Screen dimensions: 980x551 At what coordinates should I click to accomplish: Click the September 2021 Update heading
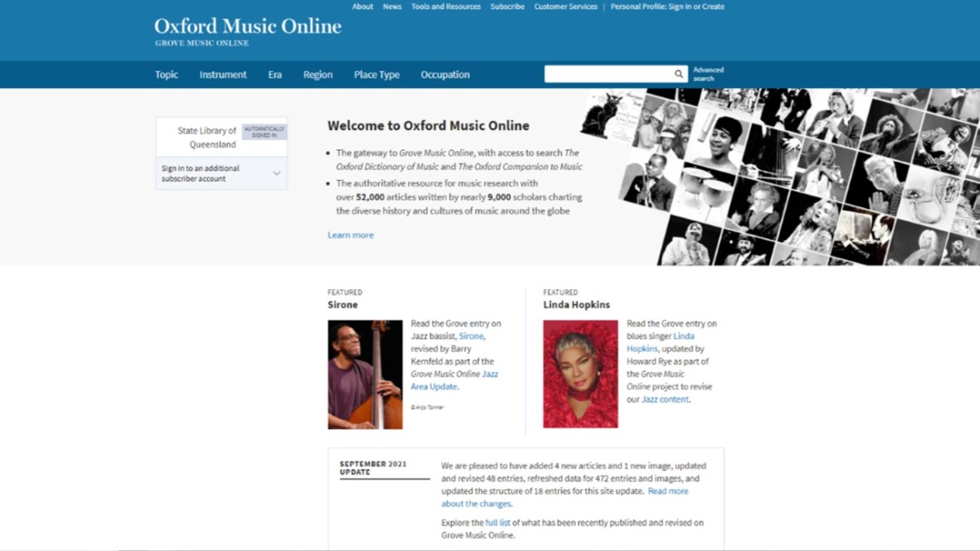point(373,468)
